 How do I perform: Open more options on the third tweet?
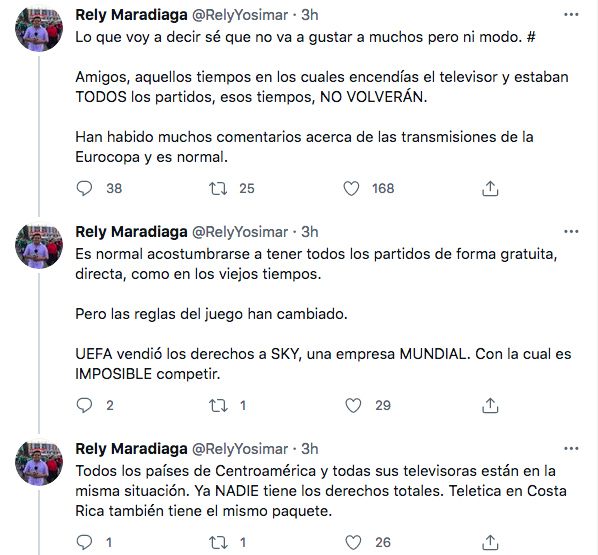click(571, 449)
